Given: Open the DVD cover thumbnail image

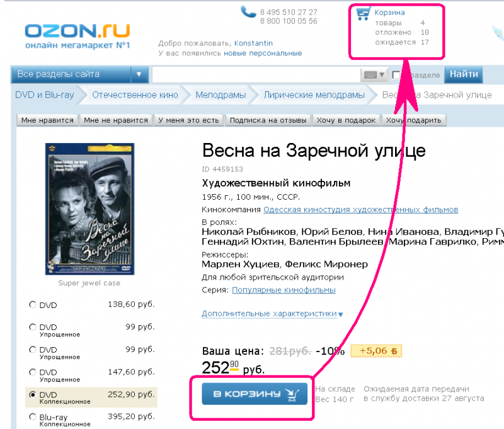Looking at the screenshot, I should click(89, 209).
